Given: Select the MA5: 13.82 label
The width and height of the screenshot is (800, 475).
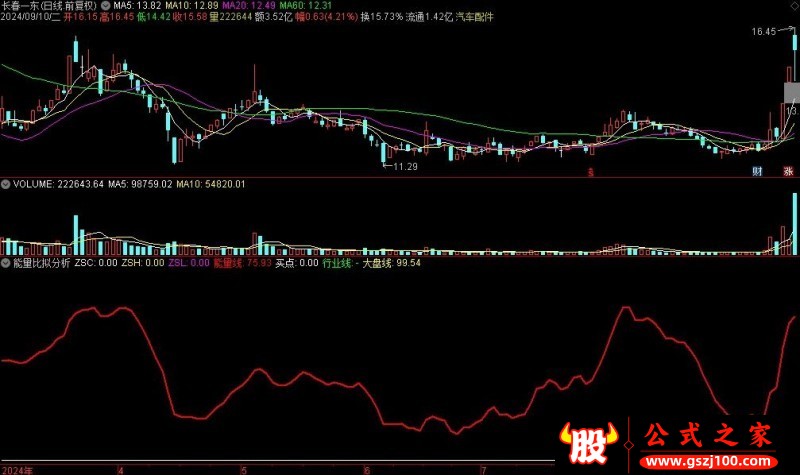Looking at the screenshot, I should coord(138,6).
